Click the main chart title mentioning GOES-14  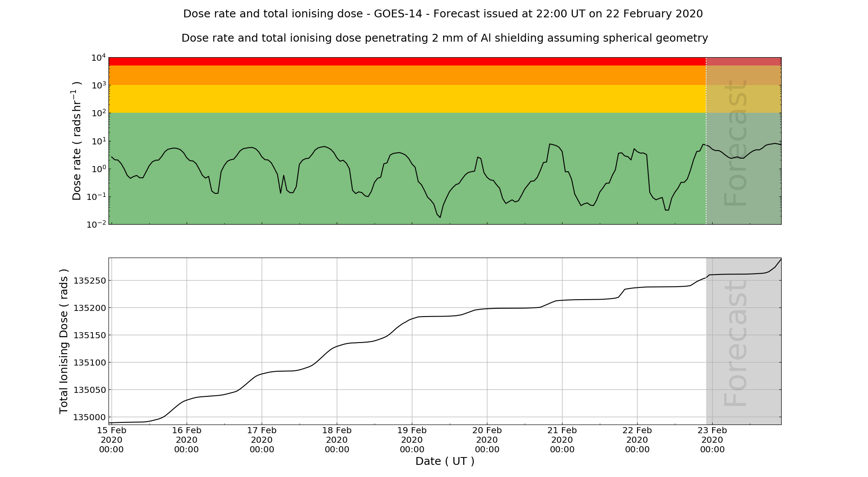coord(443,14)
